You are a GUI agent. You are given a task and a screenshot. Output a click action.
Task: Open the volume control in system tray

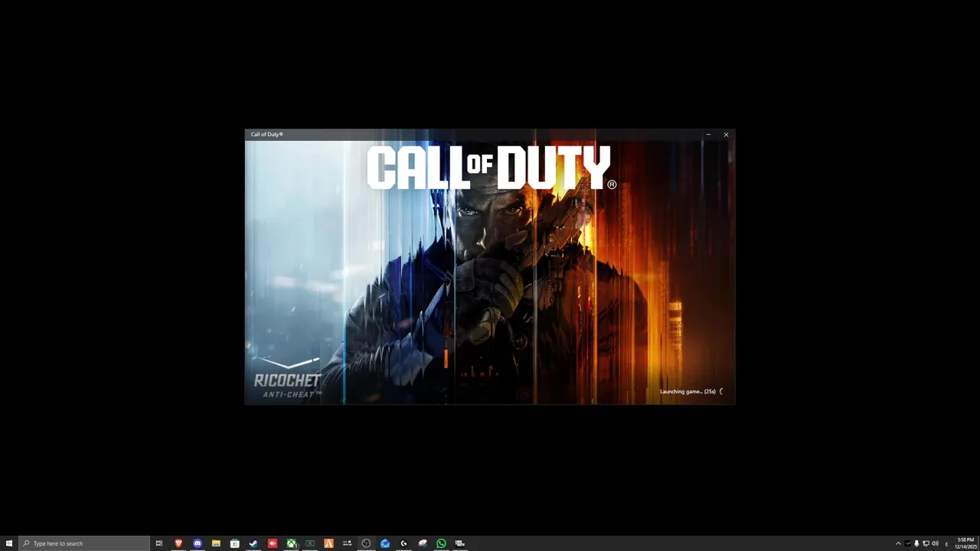pos(935,543)
